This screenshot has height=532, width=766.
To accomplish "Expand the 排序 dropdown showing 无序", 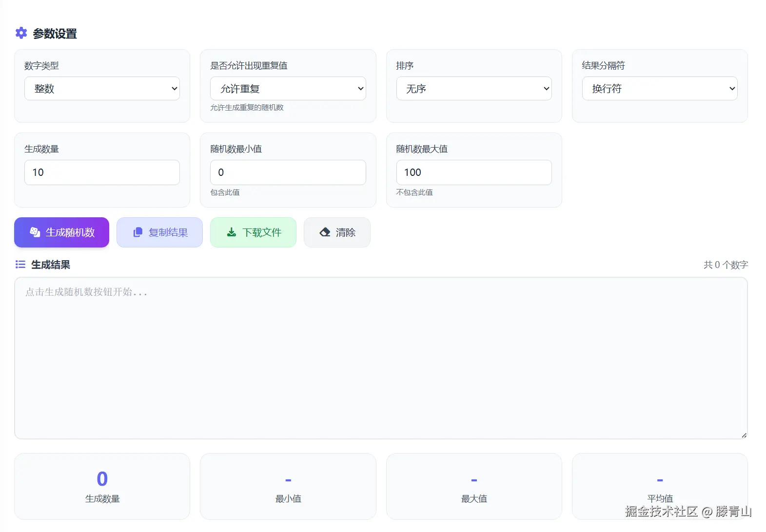I will click(474, 89).
